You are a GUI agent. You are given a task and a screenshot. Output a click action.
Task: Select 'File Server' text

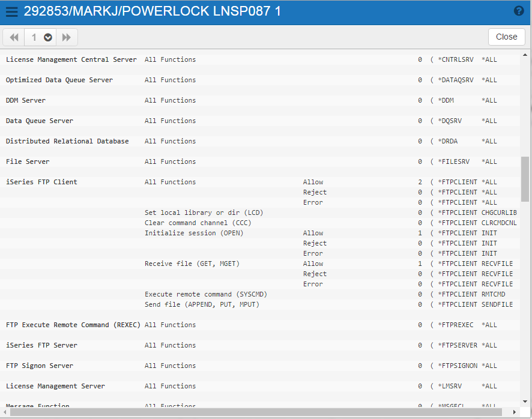pos(28,161)
